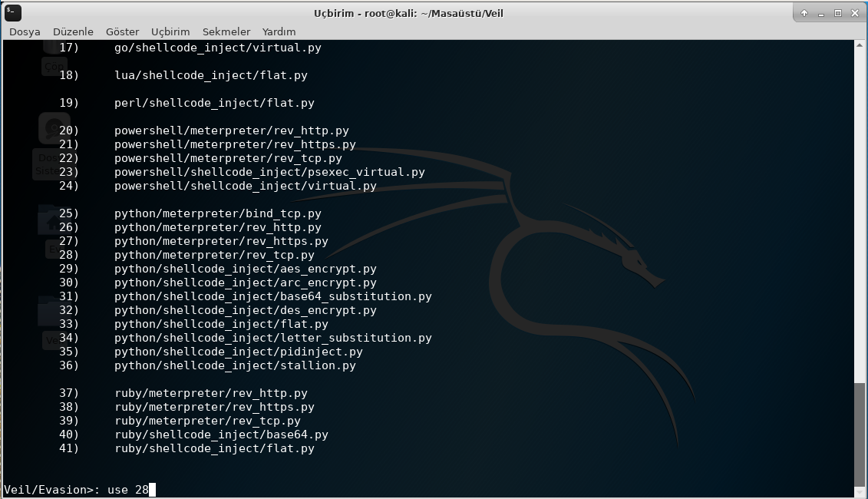Click ruby/shellcode_inject/flat.py
This screenshot has height=499, width=868.
pos(214,449)
